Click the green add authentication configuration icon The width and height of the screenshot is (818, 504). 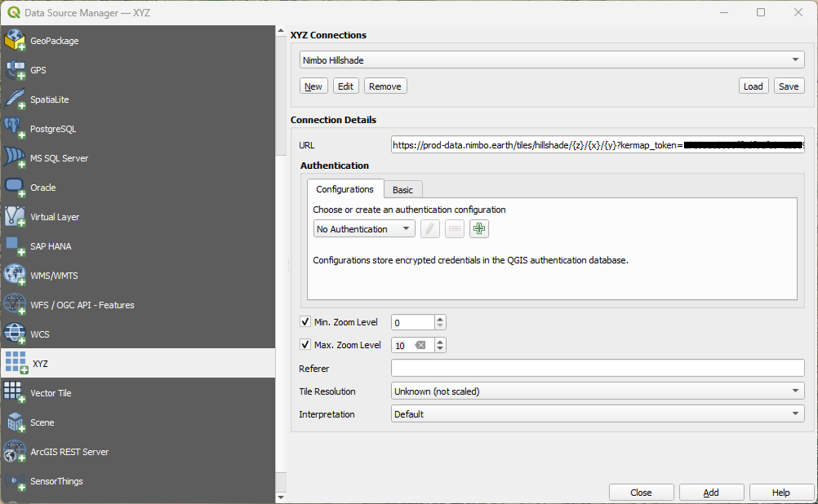coord(478,229)
